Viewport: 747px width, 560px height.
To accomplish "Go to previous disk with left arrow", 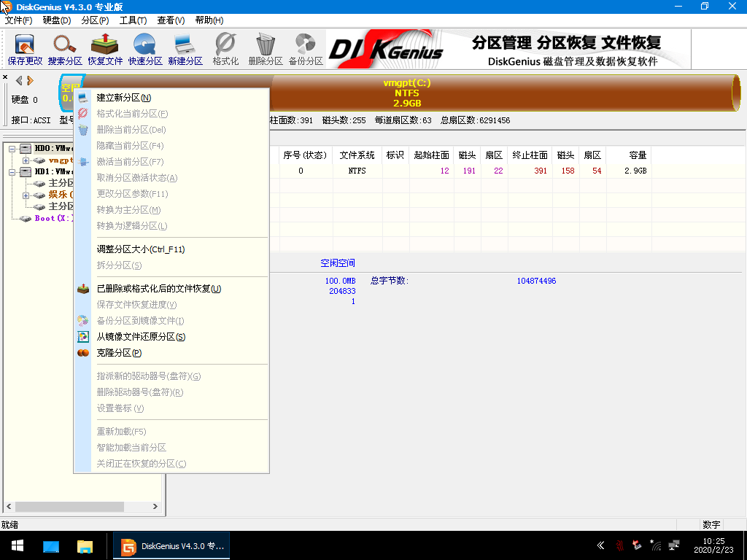I will coord(19,80).
